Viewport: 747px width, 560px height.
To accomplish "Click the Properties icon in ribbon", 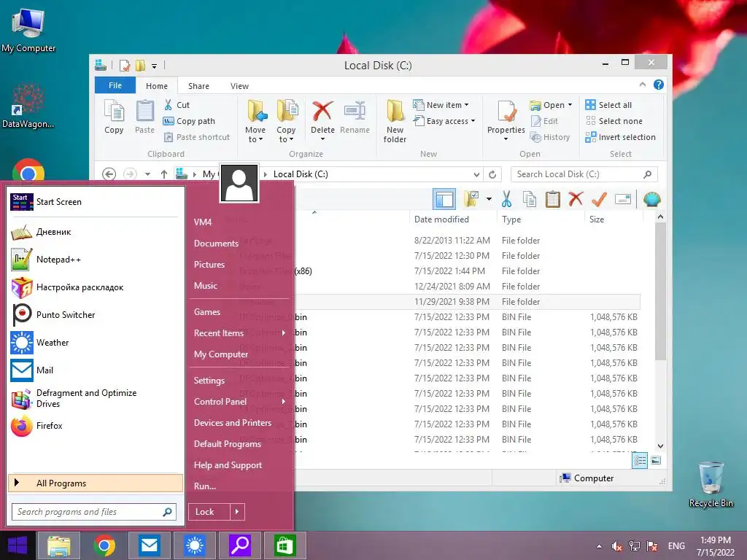I will [x=506, y=112].
